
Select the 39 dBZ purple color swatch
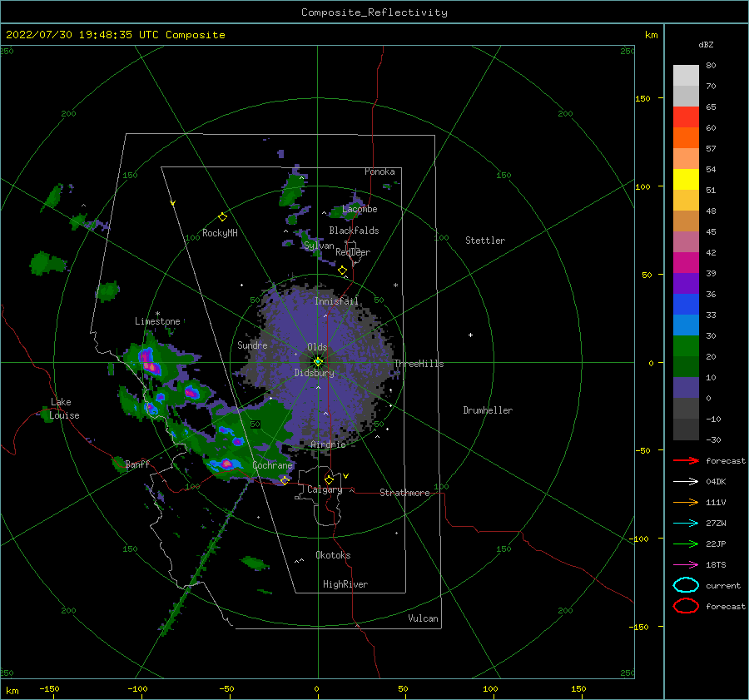[x=686, y=283]
